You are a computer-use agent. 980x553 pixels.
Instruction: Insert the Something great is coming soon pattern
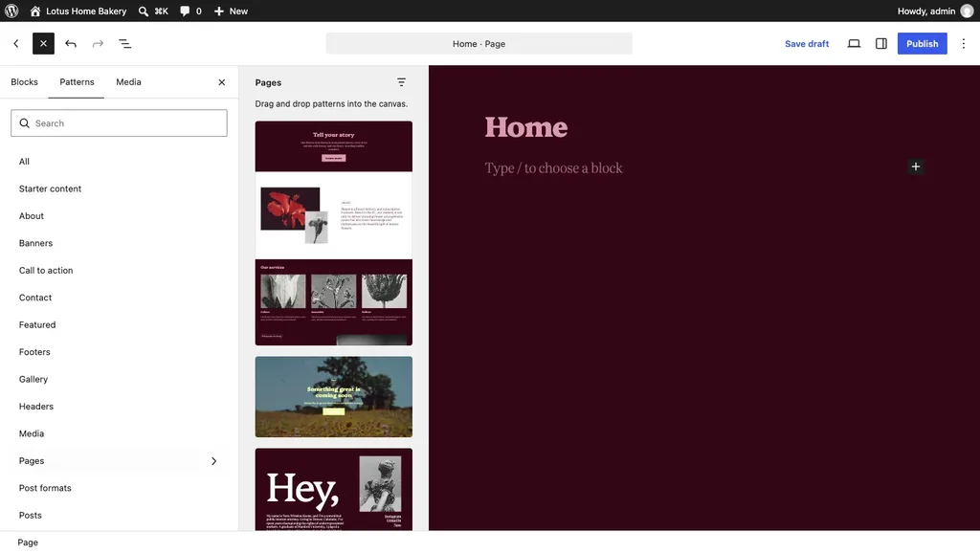click(333, 397)
